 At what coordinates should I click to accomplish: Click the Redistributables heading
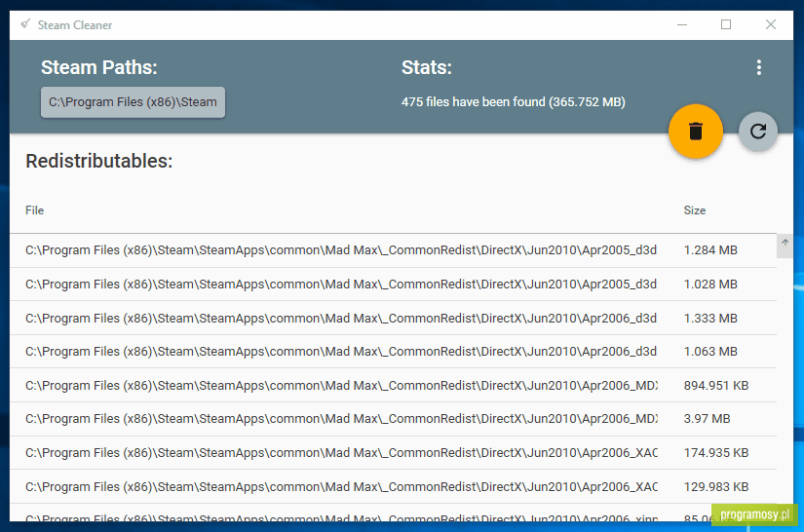[99, 161]
